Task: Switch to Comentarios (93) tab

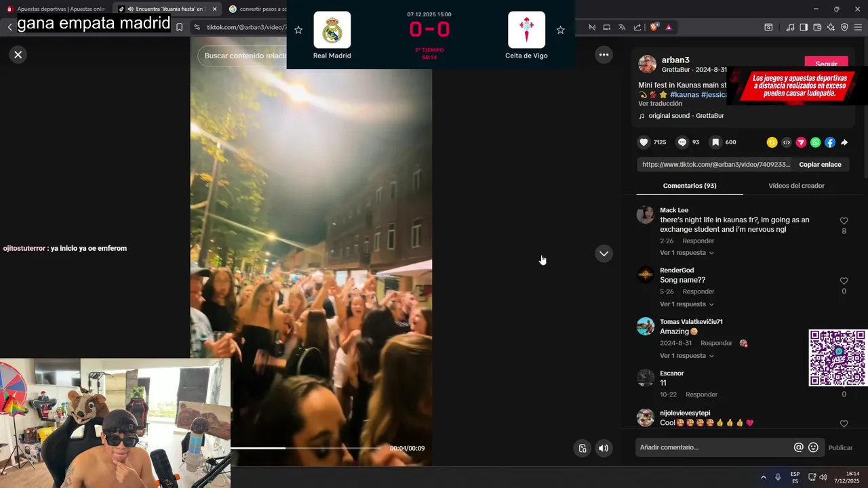Action: pos(690,186)
